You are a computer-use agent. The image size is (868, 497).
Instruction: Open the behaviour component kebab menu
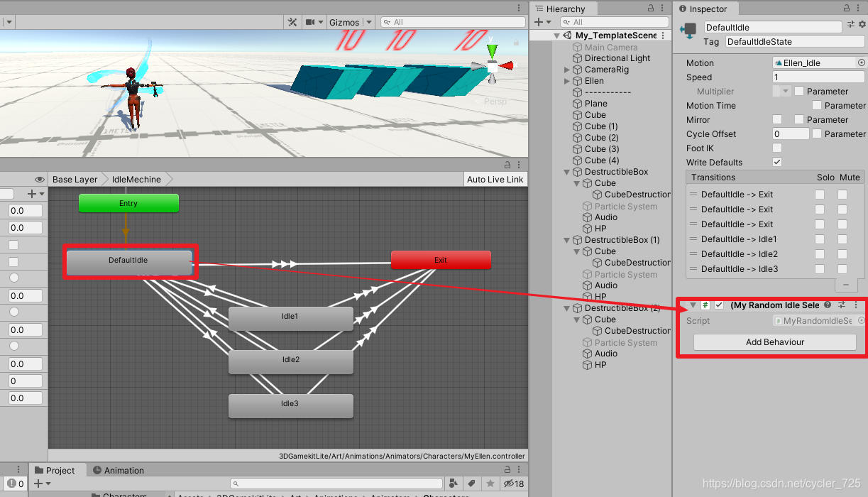click(856, 305)
